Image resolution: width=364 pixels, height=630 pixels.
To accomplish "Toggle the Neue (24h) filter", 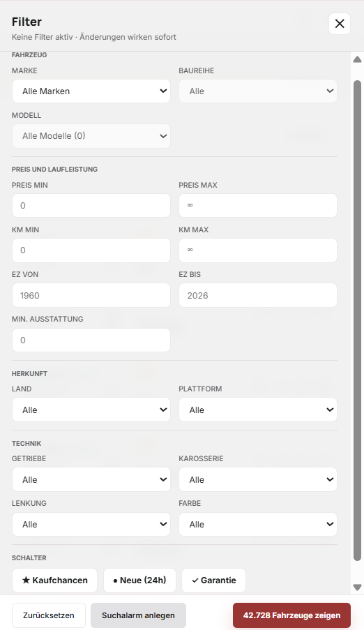I will [140, 580].
